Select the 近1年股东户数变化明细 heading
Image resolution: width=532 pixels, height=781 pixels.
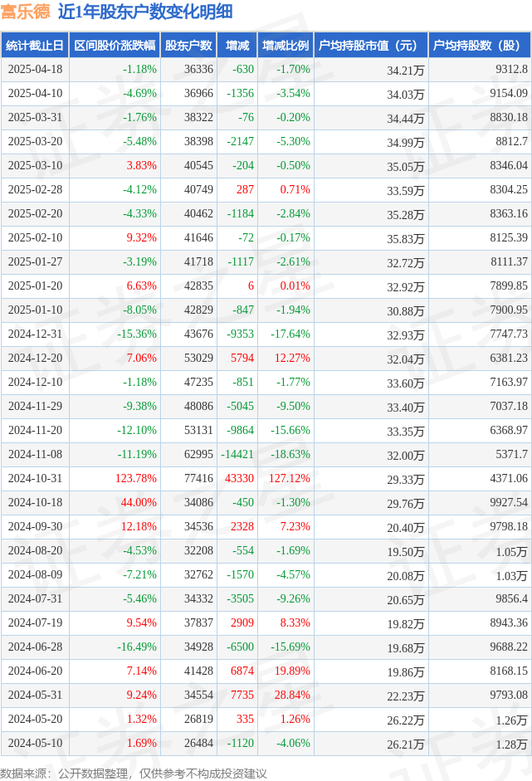tap(145, 12)
